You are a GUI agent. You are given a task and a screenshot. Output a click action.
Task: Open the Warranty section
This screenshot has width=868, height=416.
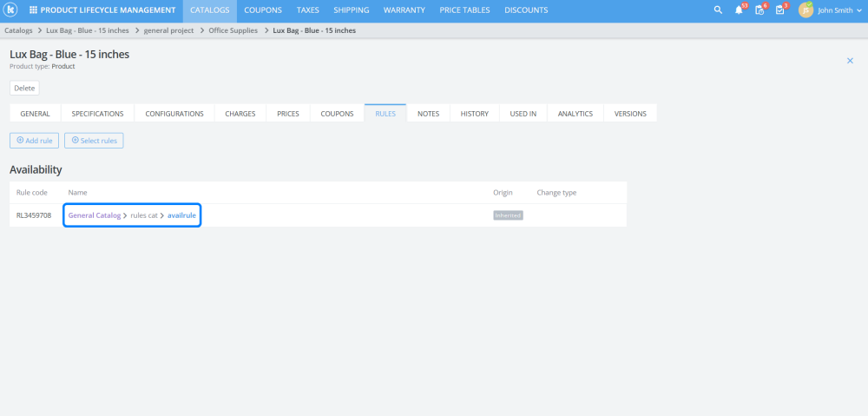point(404,10)
